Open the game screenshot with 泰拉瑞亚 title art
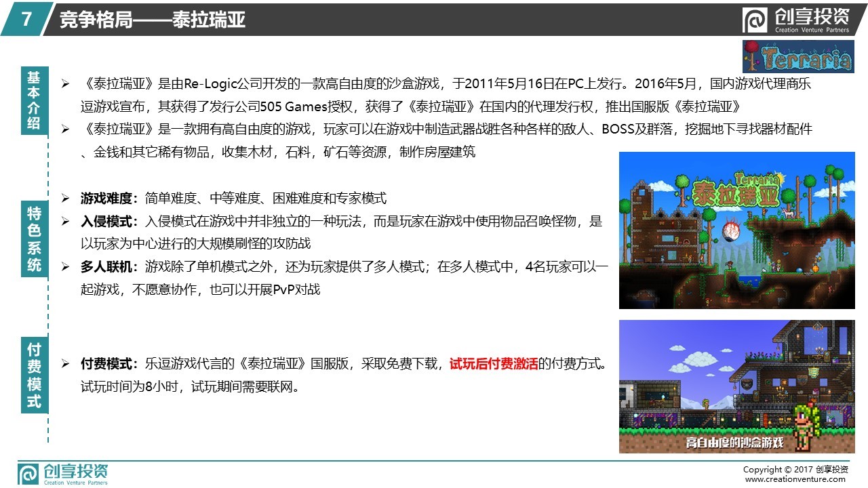Screen dimensions: 868x488 coord(737,230)
